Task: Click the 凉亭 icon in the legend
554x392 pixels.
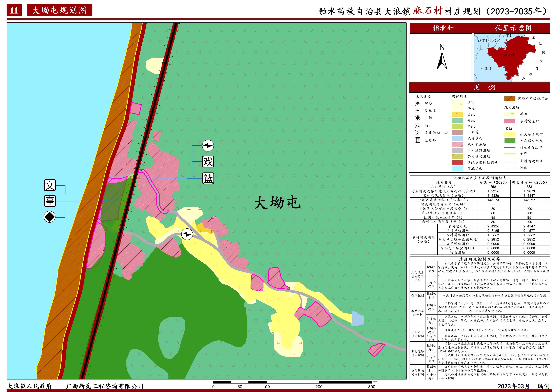Action: click(418, 103)
